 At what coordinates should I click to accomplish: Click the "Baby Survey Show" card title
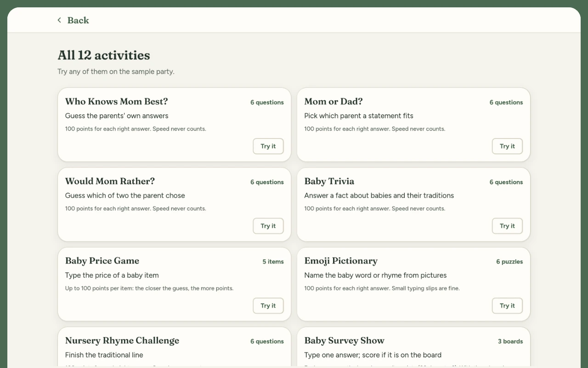click(345, 341)
